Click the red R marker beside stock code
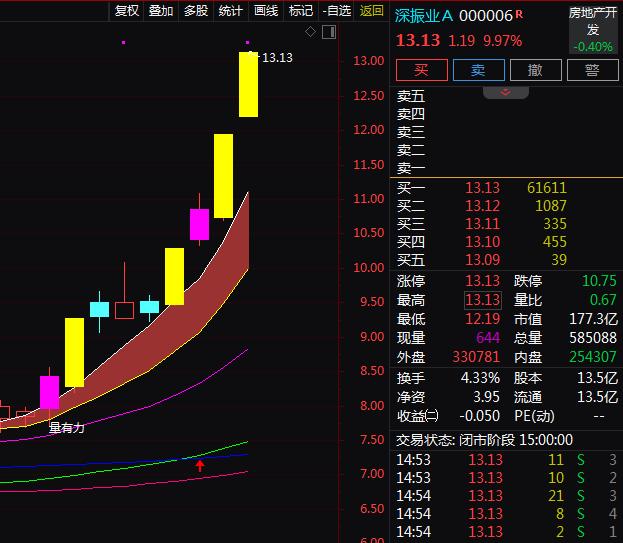Screen dimensions: 623x543 pos(519,15)
